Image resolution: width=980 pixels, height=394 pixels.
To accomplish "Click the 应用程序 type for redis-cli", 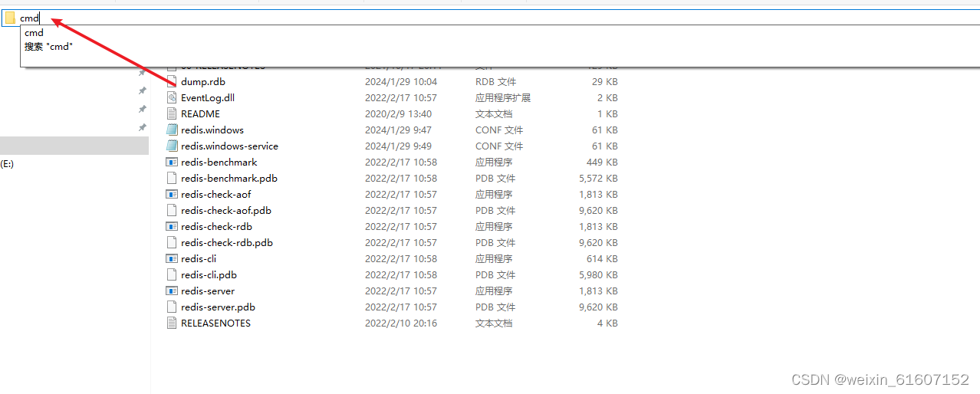I will 494,258.
